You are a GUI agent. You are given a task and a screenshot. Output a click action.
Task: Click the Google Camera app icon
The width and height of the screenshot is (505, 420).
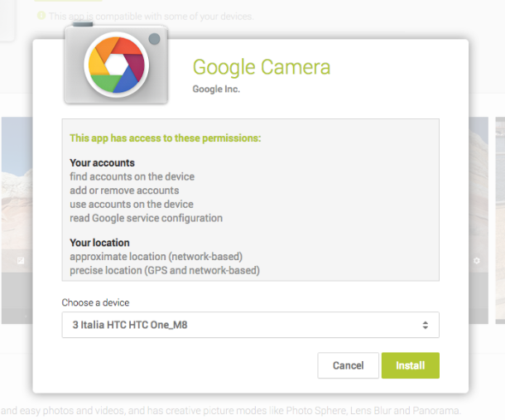115,65
